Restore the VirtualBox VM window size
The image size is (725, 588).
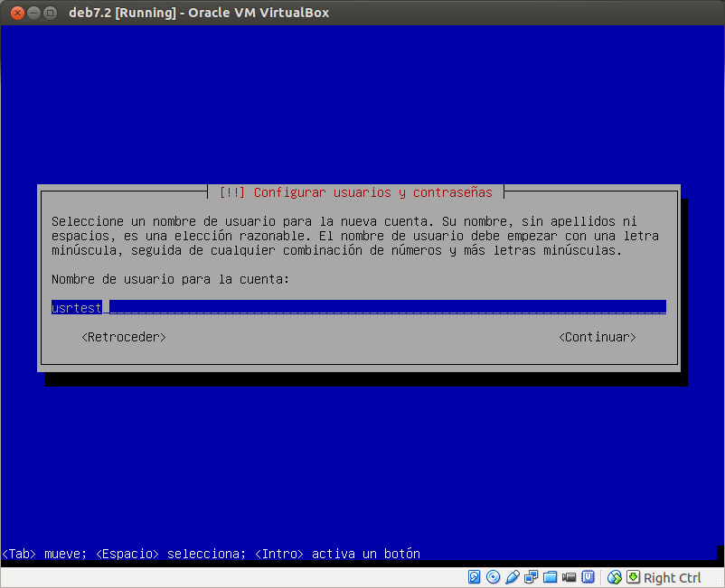[49, 13]
